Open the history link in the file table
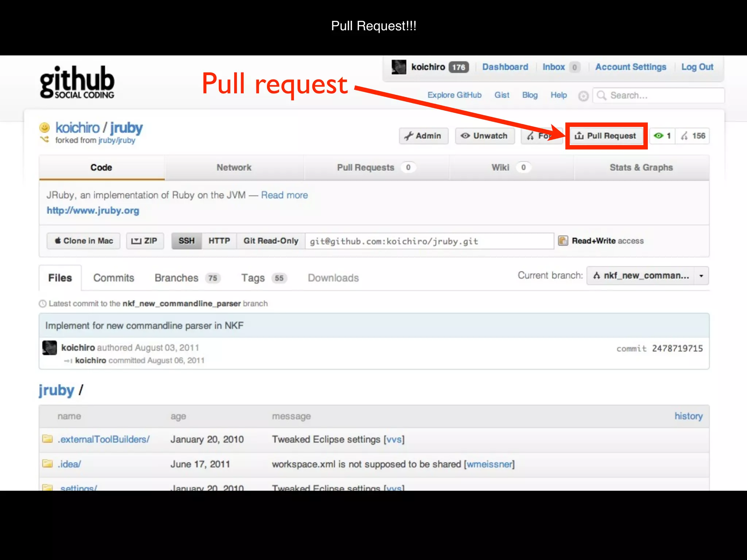Image resolution: width=747 pixels, height=560 pixels. [688, 416]
